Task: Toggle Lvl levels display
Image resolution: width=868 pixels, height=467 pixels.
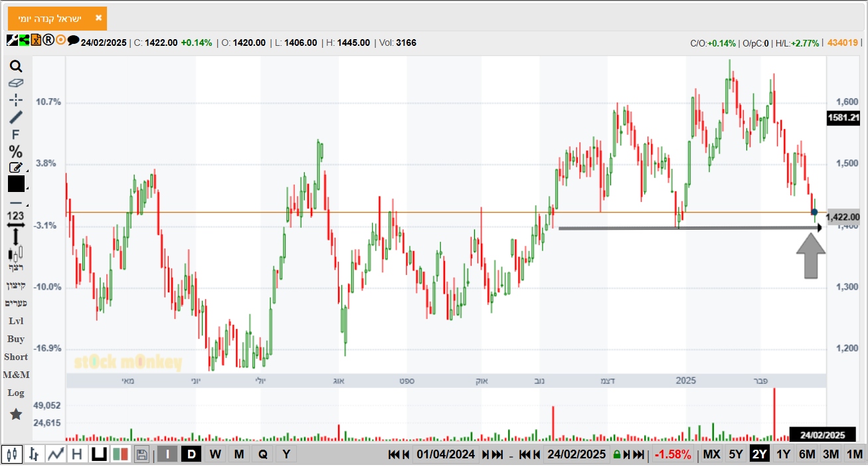Action: 16,321
